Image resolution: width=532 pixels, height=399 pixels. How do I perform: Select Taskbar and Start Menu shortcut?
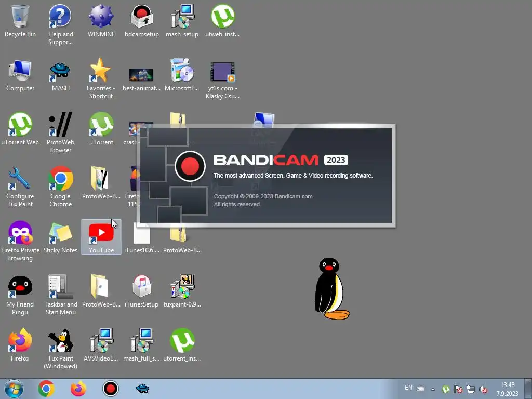coord(60,295)
